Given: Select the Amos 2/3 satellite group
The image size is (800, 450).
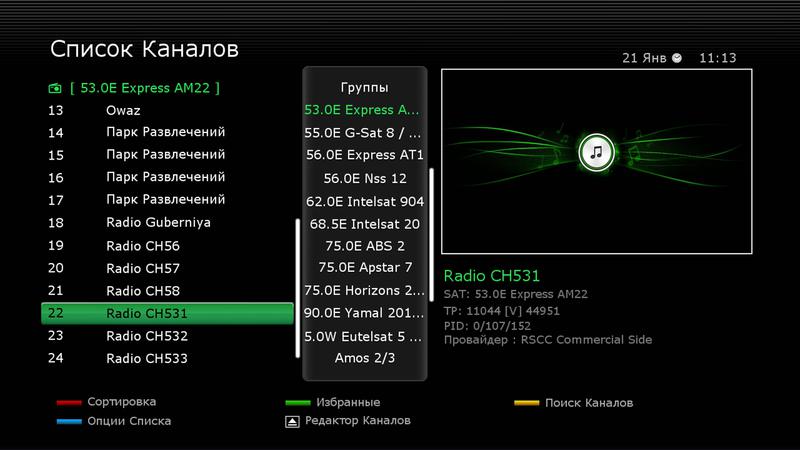Looking at the screenshot, I should [365, 357].
